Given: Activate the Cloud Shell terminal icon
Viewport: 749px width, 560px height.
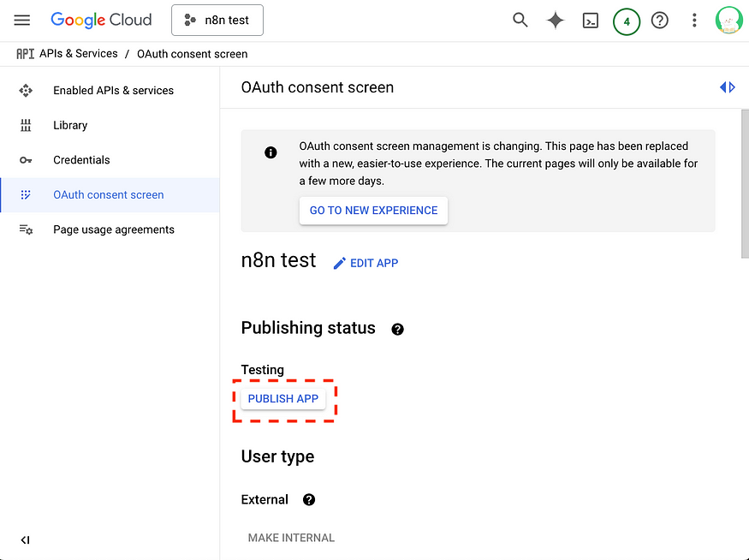Looking at the screenshot, I should (x=591, y=21).
